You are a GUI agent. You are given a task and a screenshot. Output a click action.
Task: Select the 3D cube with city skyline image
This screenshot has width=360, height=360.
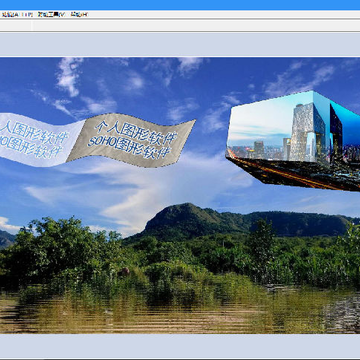(x=293, y=141)
